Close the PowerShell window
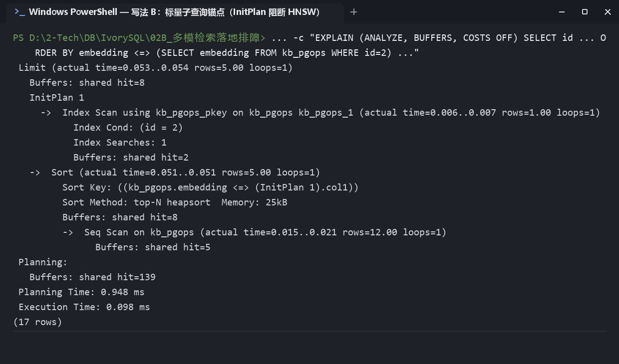The height and width of the screenshot is (364, 619). [608, 12]
